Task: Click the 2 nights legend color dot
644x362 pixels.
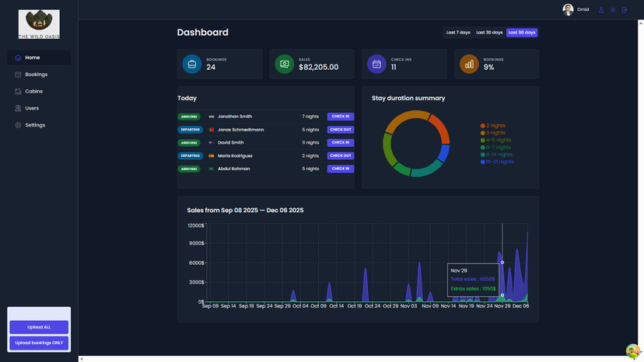Action: 482,126
